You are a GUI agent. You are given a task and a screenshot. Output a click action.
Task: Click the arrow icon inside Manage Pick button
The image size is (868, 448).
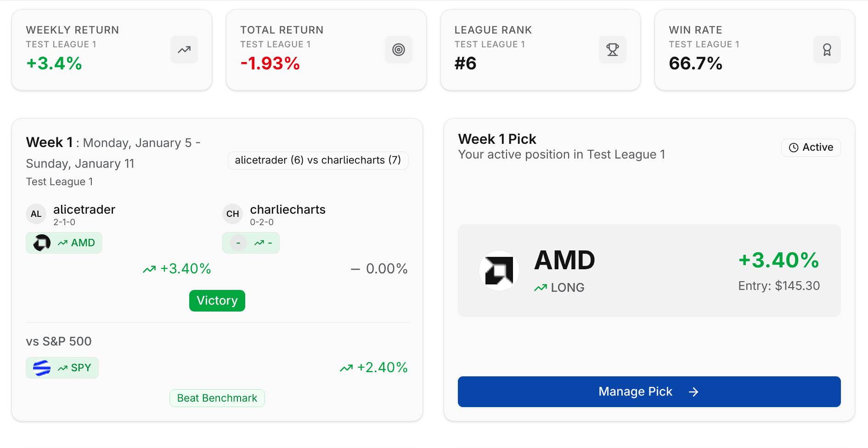[x=694, y=391]
